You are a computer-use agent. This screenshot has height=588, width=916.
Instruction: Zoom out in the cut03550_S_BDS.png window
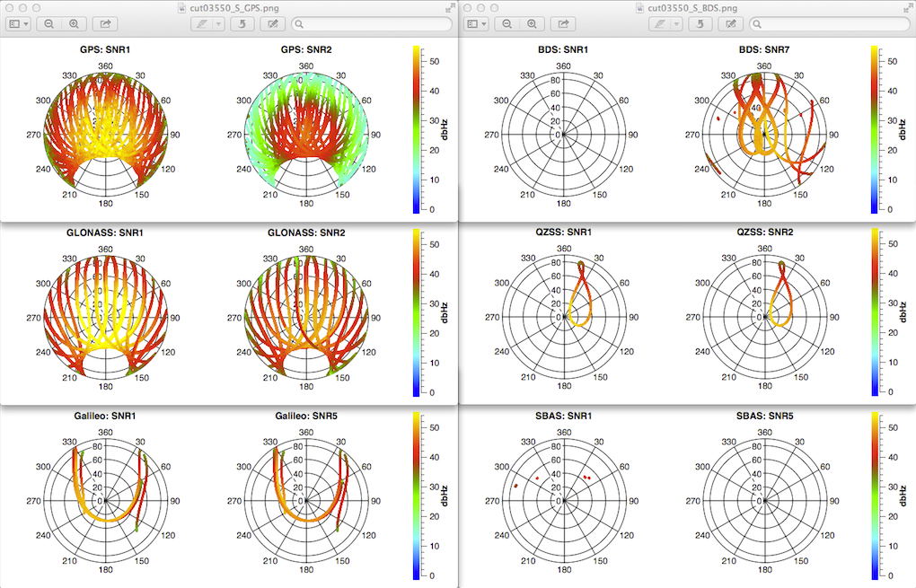tap(508, 24)
